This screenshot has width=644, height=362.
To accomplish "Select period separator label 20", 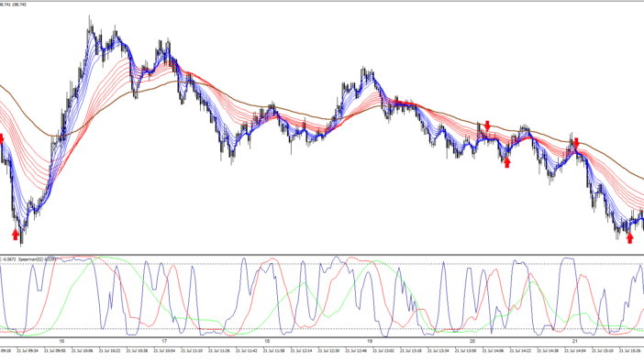I will 472,342.
